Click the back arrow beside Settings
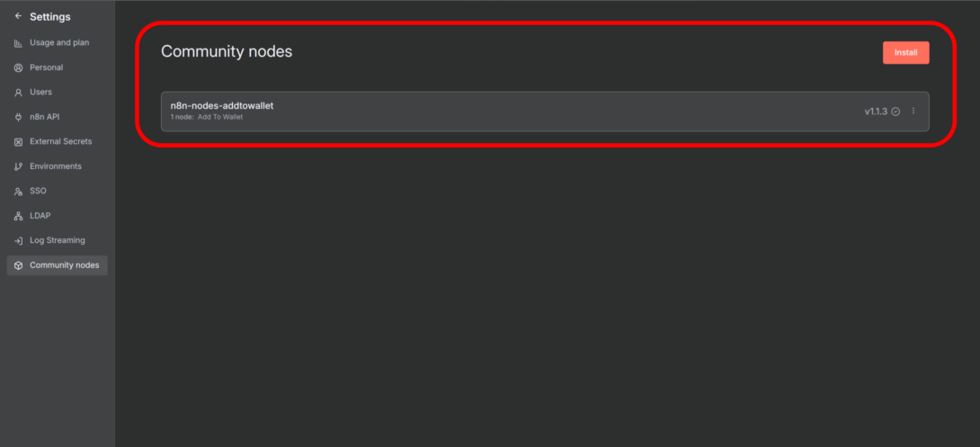This screenshot has height=447, width=980. (x=18, y=16)
